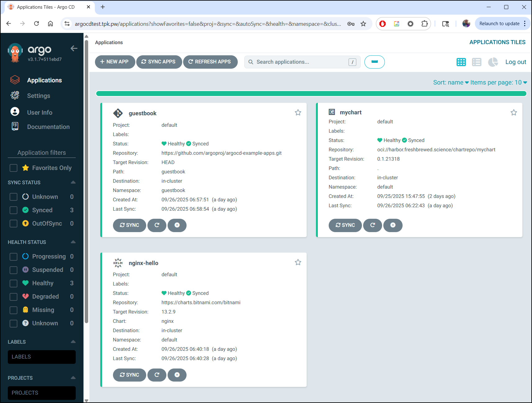532x403 pixels.
Task: Select the tiles grid view icon
Action: pos(461,62)
